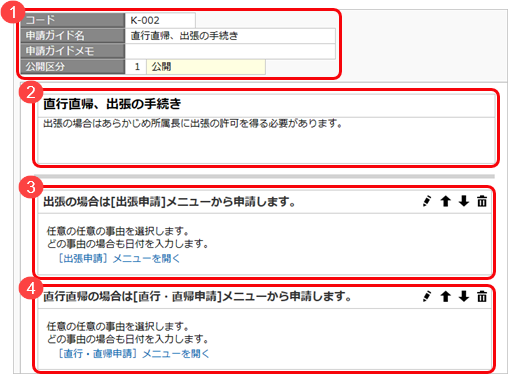Move the 直行・直帰申請 step down
Screen dimensions: 508x374
(x=464, y=296)
